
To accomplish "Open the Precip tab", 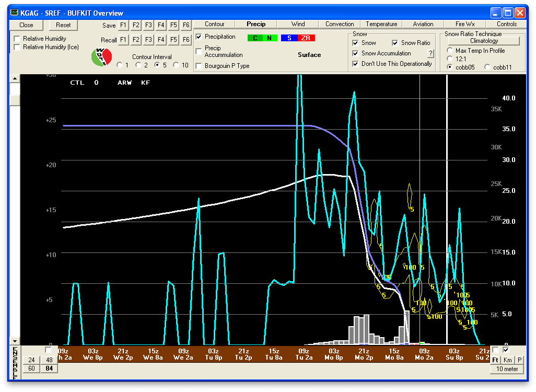I will (x=256, y=24).
